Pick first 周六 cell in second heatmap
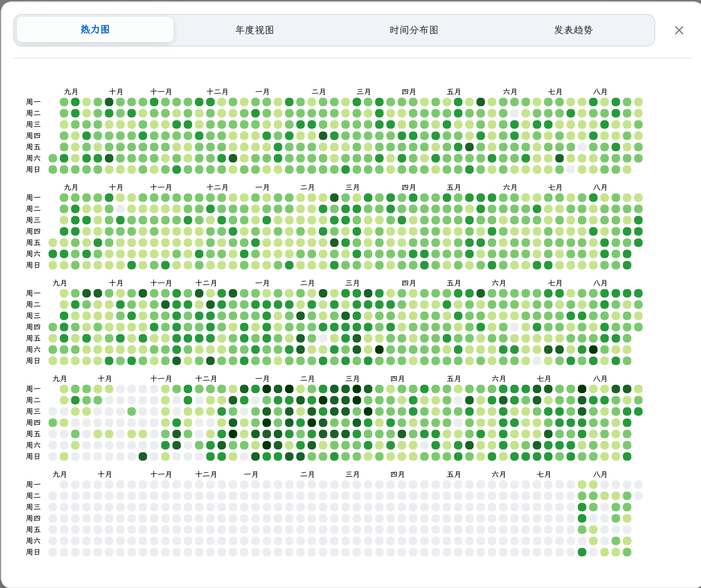The height and width of the screenshot is (588, 701). (x=53, y=254)
